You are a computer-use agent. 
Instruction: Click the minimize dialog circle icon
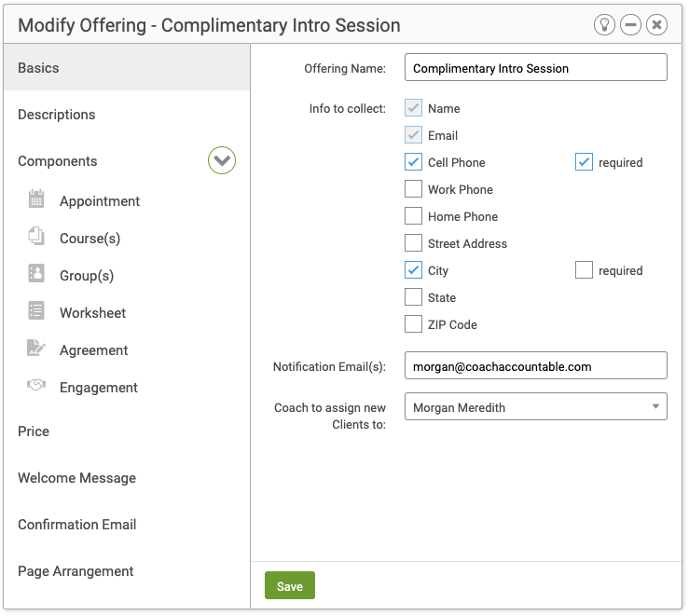(x=630, y=24)
